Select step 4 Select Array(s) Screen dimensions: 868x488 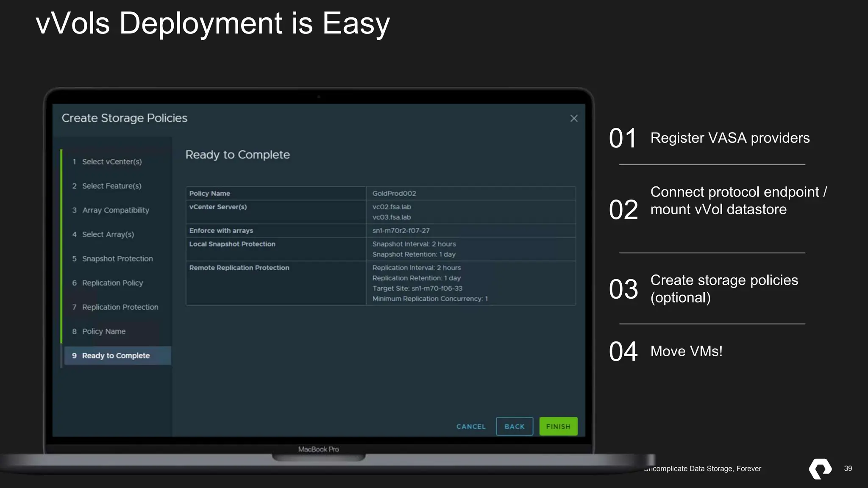108,234
